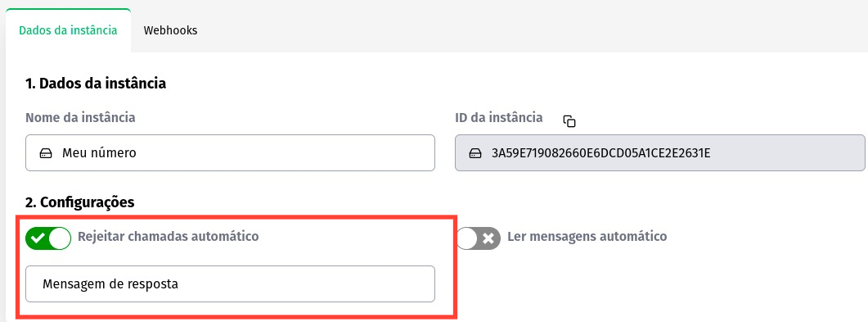Viewport: 868px width, 322px height.
Task: Click the Nome da instância field label
Action: 80,117
